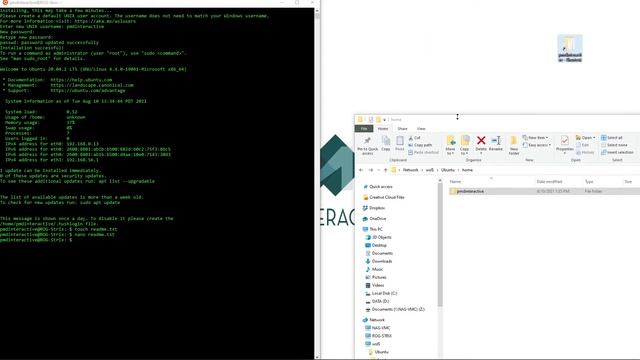Click home in the address breadcrumb
640x360 pixels.
tap(467, 170)
